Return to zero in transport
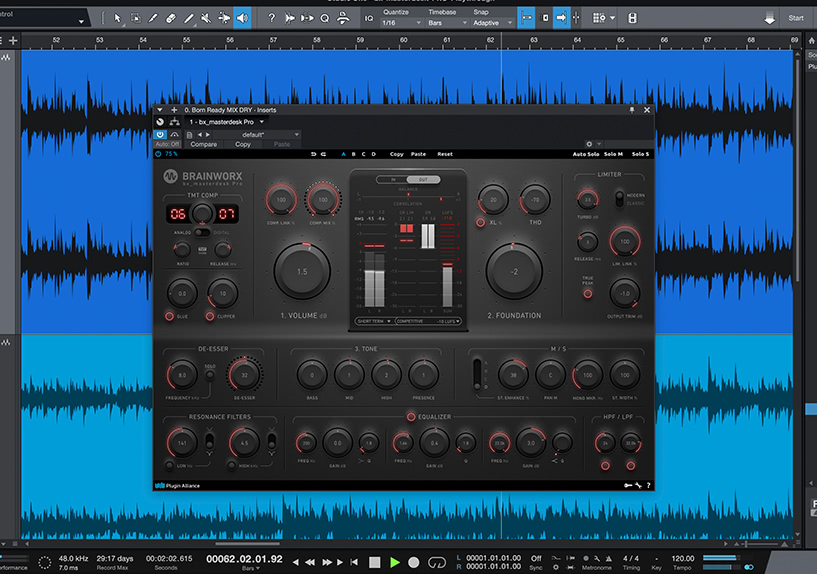The width and height of the screenshot is (817, 574). pos(354,563)
